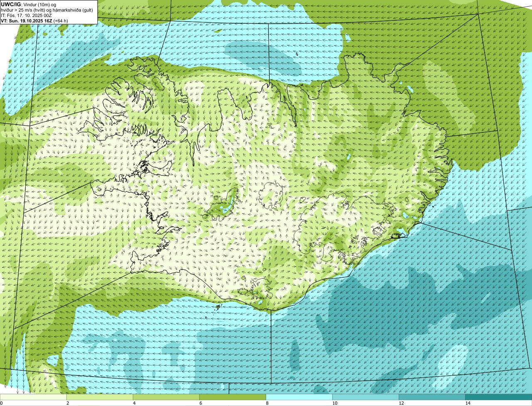The height and width of the screenshot is (406, 532).
Task: Click the legend label '0'
Action: (x=1, y=403)
